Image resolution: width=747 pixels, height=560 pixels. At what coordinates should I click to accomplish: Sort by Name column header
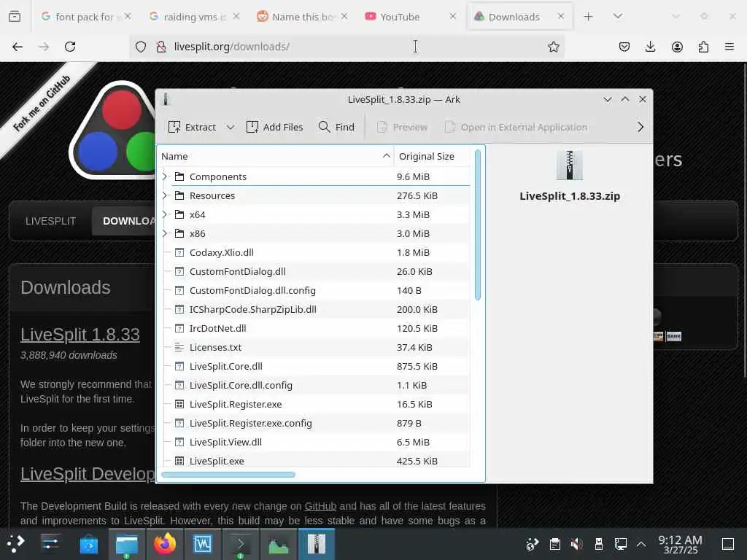click(275, 156)
